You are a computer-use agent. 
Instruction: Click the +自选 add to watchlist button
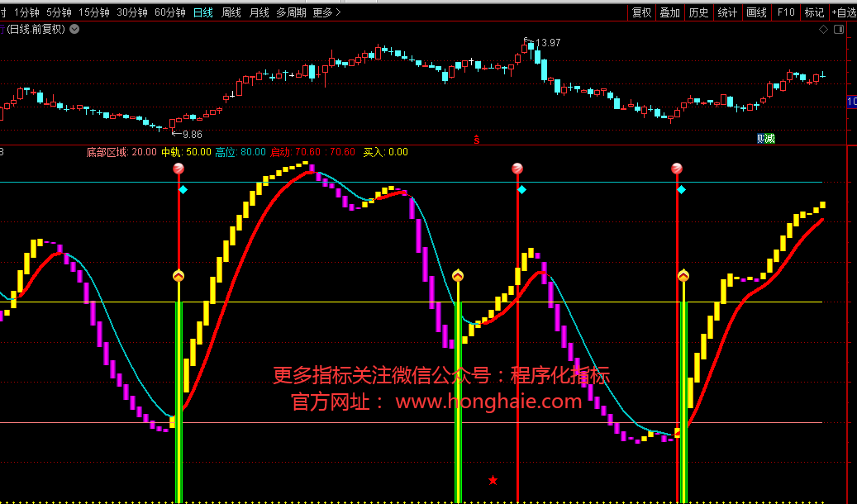pyautogui.click(x=843, y=12)
